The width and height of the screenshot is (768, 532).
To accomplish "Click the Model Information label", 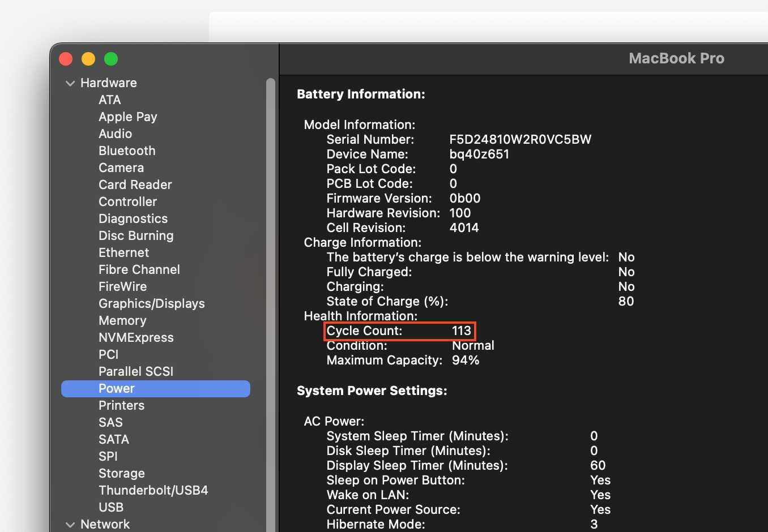I will pyautogui.click(x=360, y=125).
